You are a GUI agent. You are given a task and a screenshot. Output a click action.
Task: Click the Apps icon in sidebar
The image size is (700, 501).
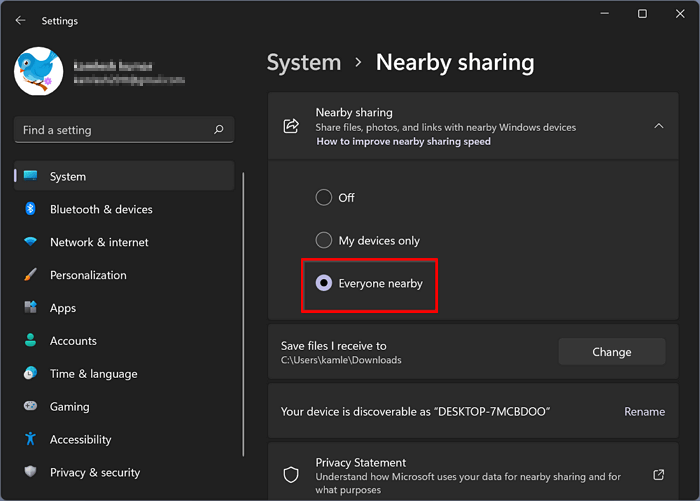30,308
